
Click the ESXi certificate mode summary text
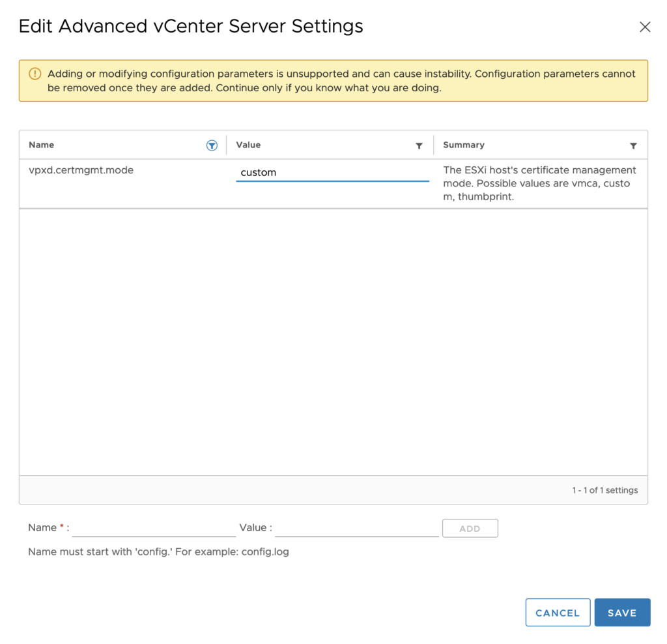tap(539, 183)
